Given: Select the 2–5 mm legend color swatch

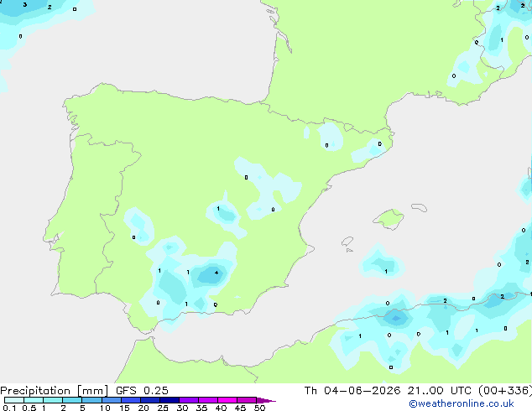Looking at the screenshot, I should 72,400.
